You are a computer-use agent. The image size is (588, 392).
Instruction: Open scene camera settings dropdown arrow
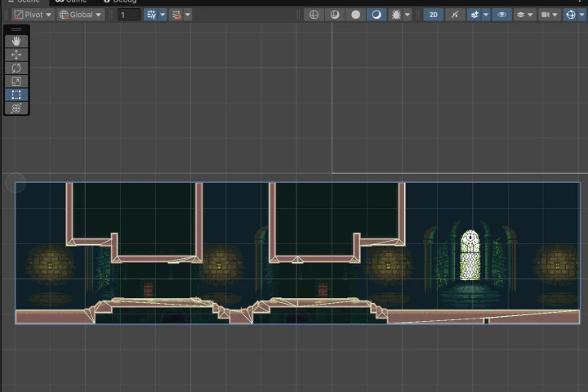tap(555, 15)
